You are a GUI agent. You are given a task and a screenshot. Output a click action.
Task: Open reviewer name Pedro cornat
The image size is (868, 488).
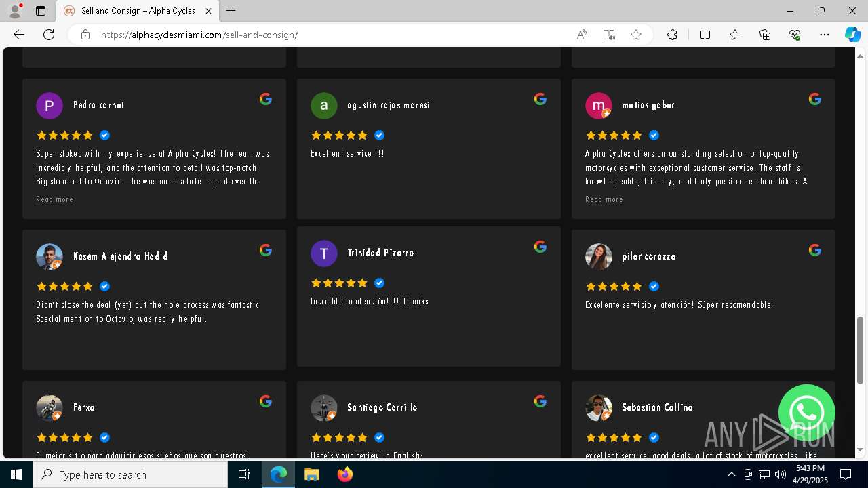pyautogui.click(x=98, y=105)
